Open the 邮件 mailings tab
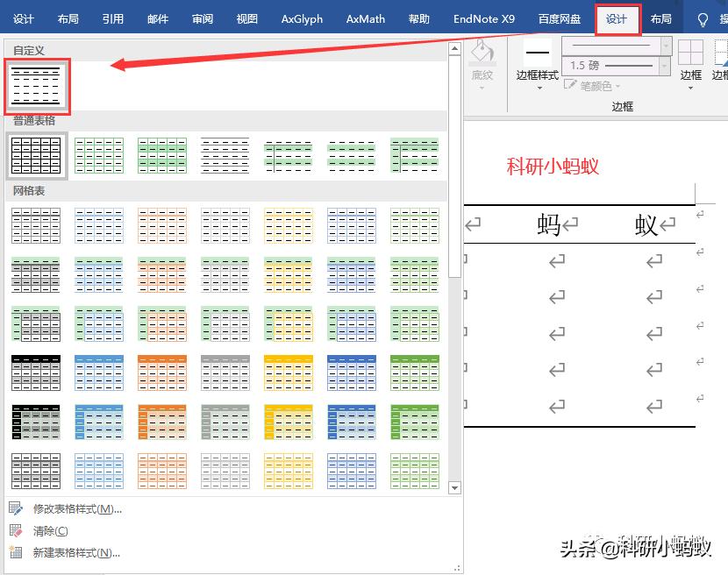 point(158,19)
